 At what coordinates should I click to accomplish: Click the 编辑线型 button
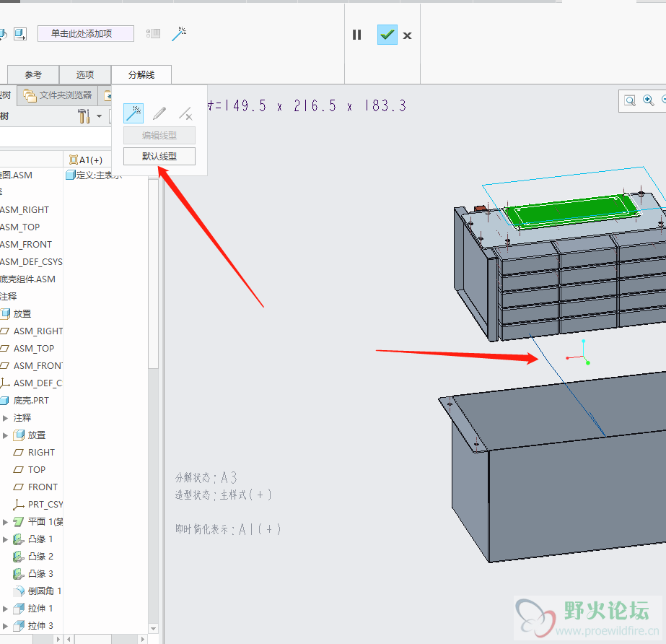(159, 136)
